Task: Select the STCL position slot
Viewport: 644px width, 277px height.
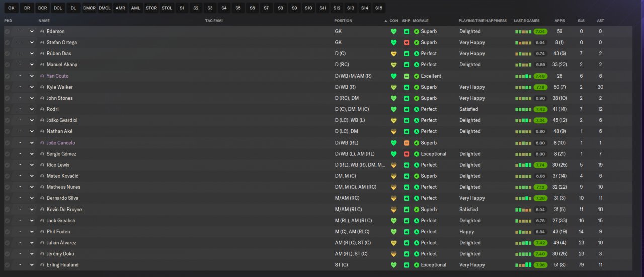Action: pyautogui.click(x=167, y=8)
